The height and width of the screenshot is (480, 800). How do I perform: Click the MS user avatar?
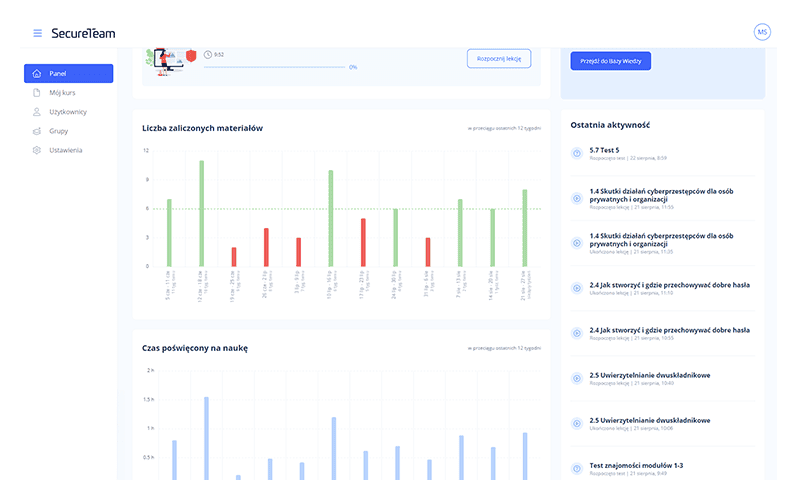(x=762, y=33)
